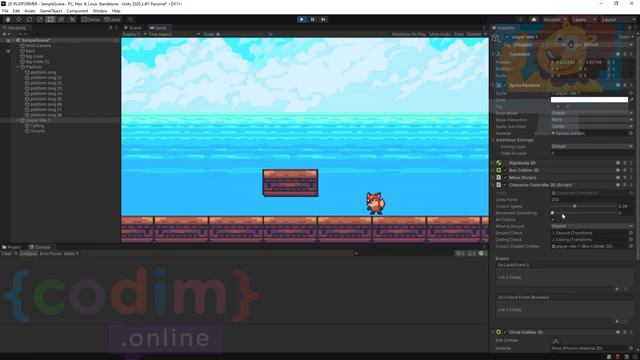Image resolution: width=640 pixels, height=360 pixels.
Task: Toggle the Box Collider 2D enabled checkbox
Action: (505, 170)
